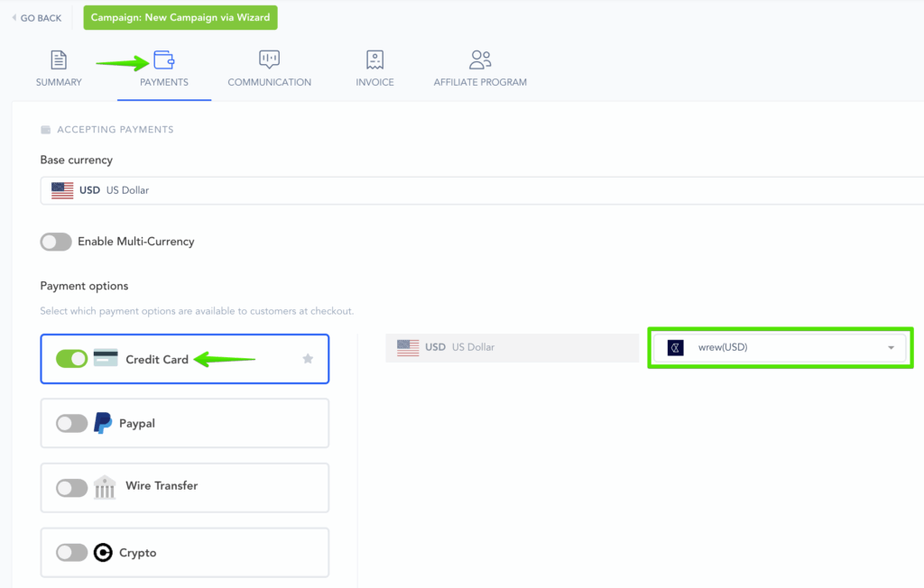The width and height of the screenshot is (924, 588).
Task: Turn off the Credit Card toggle
Action: pos(71,359)
